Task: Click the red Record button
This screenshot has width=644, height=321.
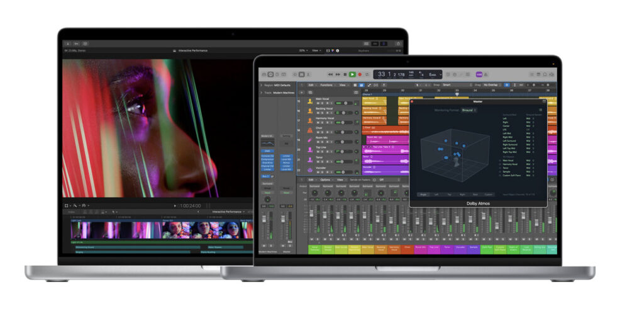Action: [x=360, y=74]
